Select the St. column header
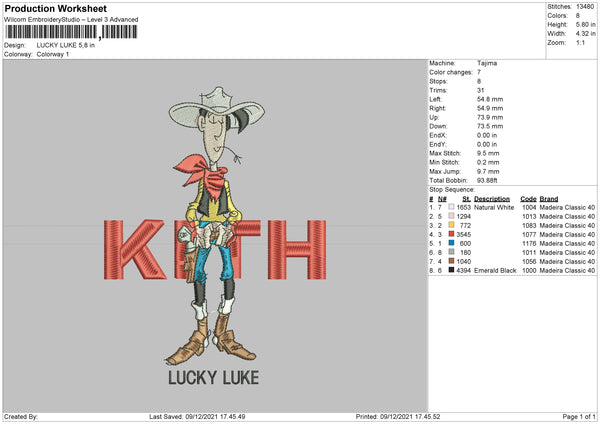 tap(466, 199)
